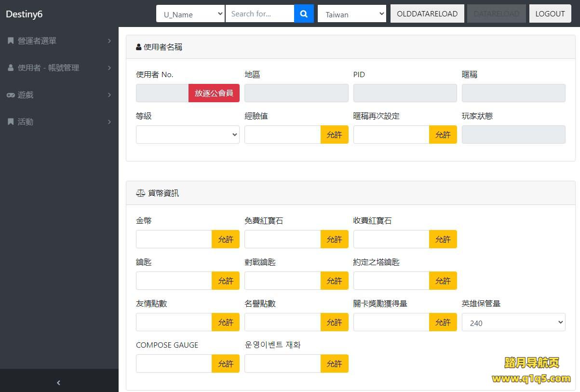Click the balance scale icon beside 貨幣資訊
Screen dimensions: 580x392
click(x=140, y=193)
